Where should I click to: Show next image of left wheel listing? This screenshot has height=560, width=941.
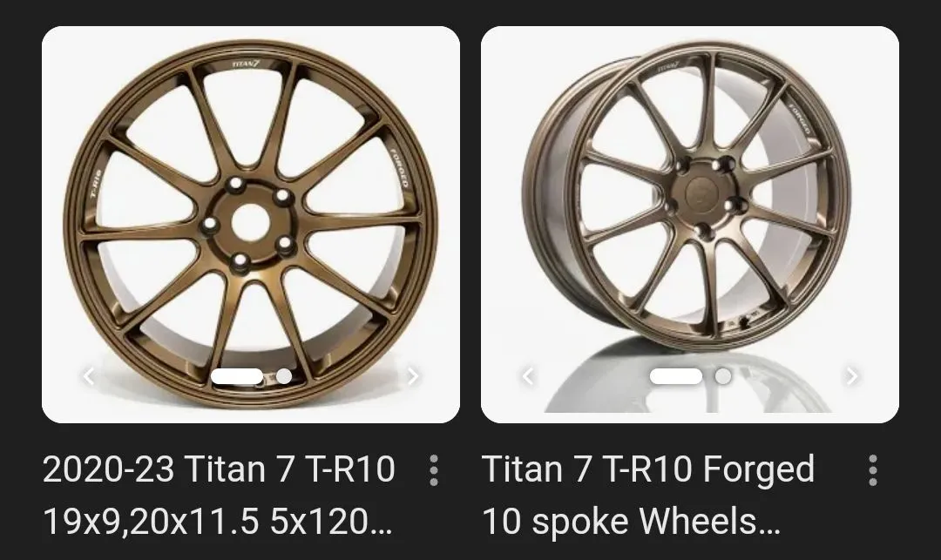tap(413, 376)
